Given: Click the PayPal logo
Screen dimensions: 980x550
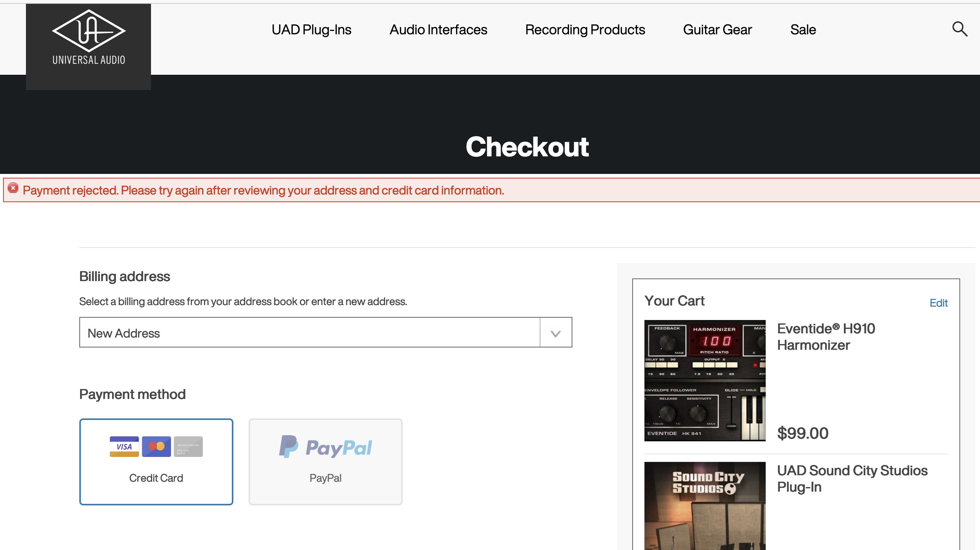Looking at the screenshot, I should click(x=326, y=447).
